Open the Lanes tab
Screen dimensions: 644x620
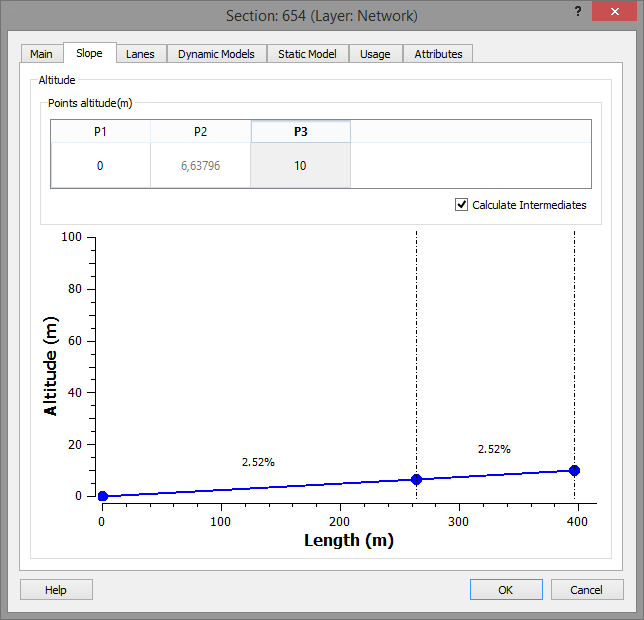click(140, 54)
